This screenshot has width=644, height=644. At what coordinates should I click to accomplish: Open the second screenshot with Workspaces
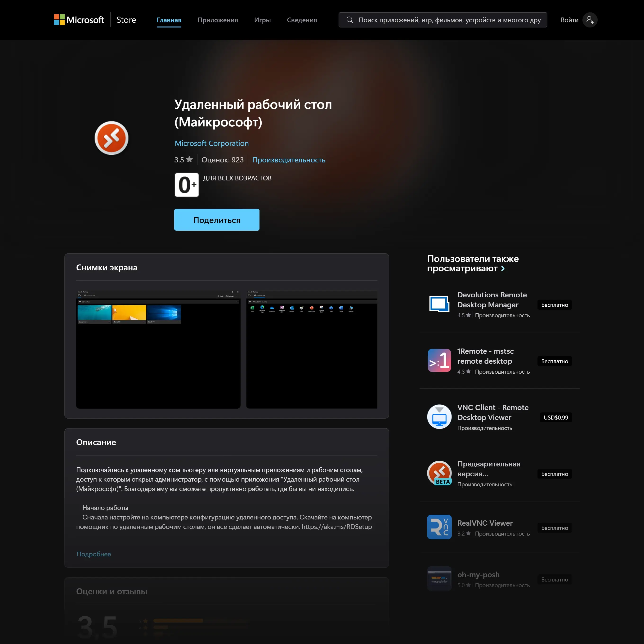pos(312,349)
